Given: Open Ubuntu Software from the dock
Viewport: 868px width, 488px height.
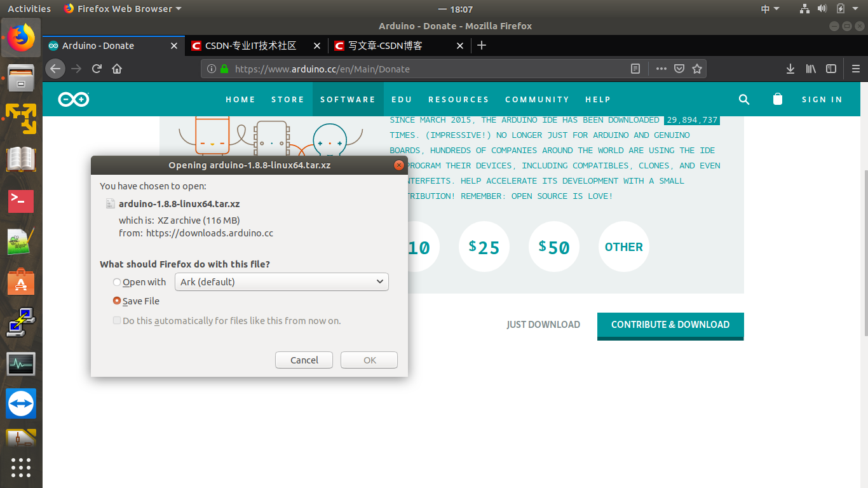Looking at the screenshot, I should click(x=21, y=281).
